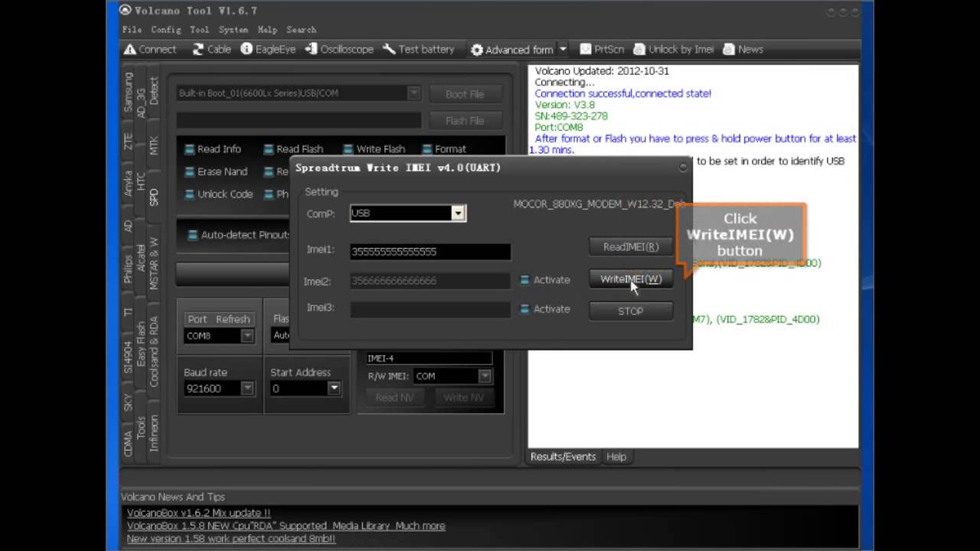Close the Spreadtrum Write IMEI dialog

point(683,167)
